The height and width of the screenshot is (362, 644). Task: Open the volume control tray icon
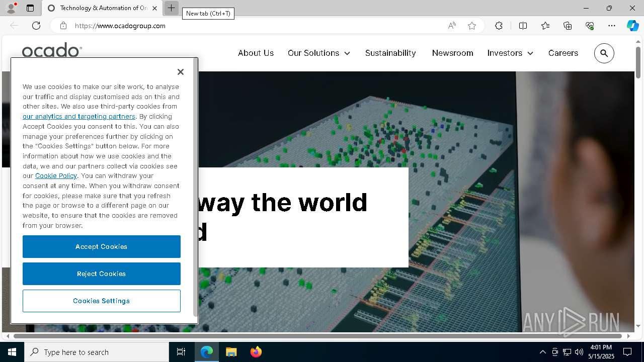[x=579, y=352]
